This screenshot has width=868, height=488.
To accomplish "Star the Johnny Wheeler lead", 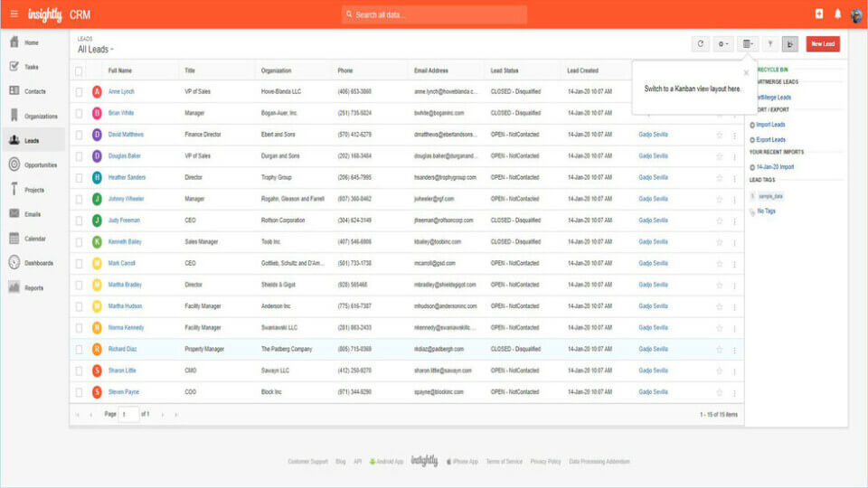I will coord(719,199).
